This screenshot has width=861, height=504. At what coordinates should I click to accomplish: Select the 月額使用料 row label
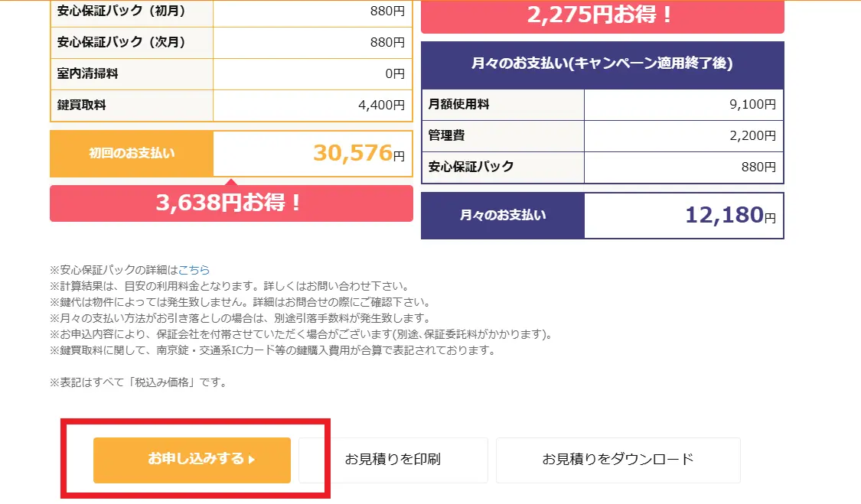(459, 105)
